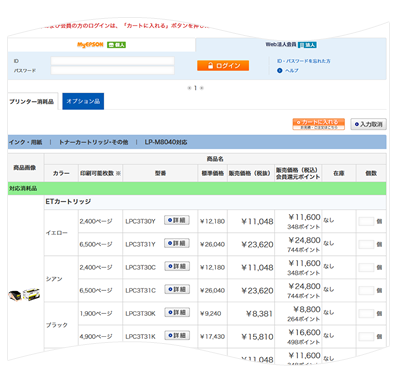Click the ET cartridge product thumbnail

tap(24, 294)
